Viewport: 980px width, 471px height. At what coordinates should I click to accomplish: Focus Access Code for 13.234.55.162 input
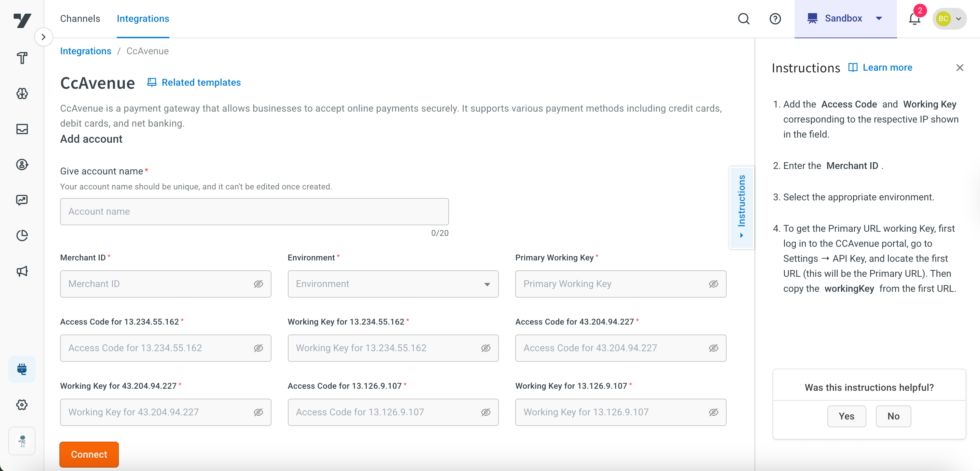pyautogui.click(x=166, y=348)
